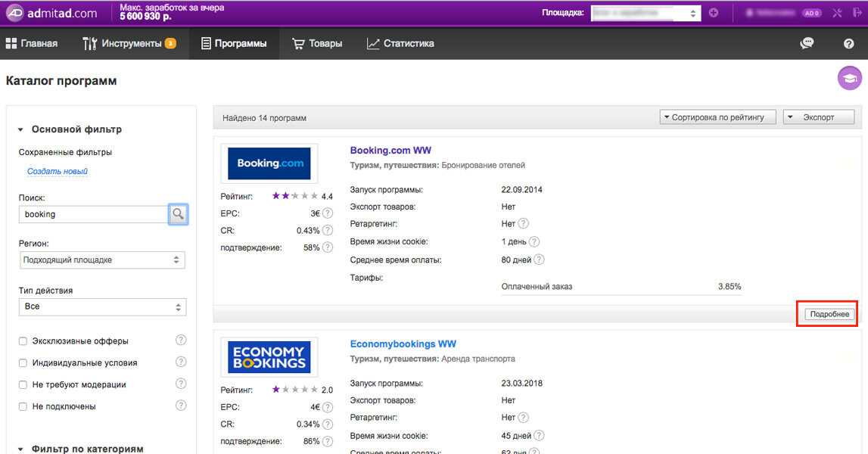
Task: Click Economybookings Ретаргетинг help icon
Action: tap(523, 418)
